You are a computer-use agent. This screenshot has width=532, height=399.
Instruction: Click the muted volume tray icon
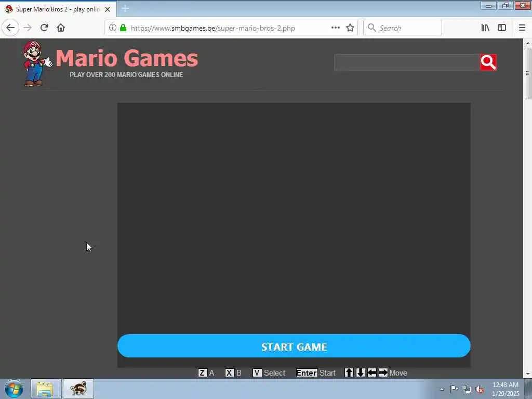[480, 390]
